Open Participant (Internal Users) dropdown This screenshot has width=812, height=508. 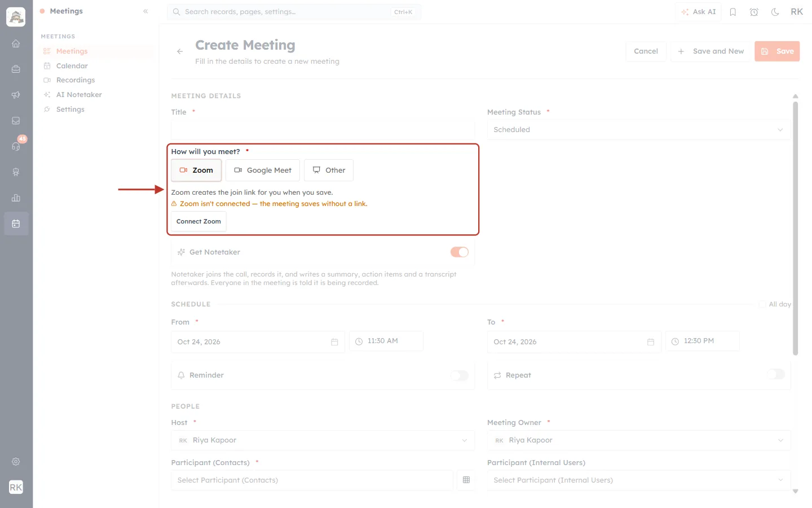(639, 480)
